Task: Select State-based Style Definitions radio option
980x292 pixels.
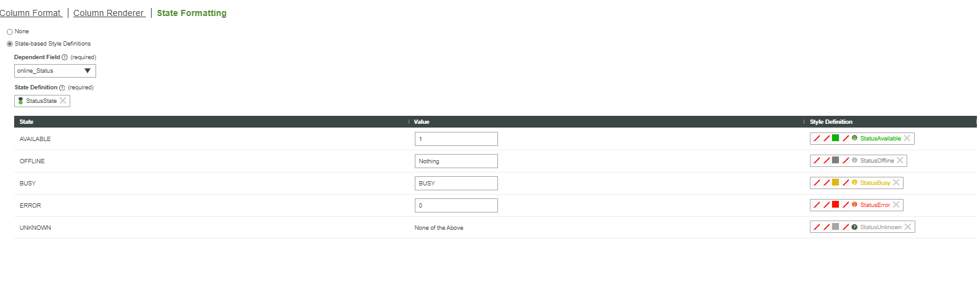Action: [x=10, y=44]
